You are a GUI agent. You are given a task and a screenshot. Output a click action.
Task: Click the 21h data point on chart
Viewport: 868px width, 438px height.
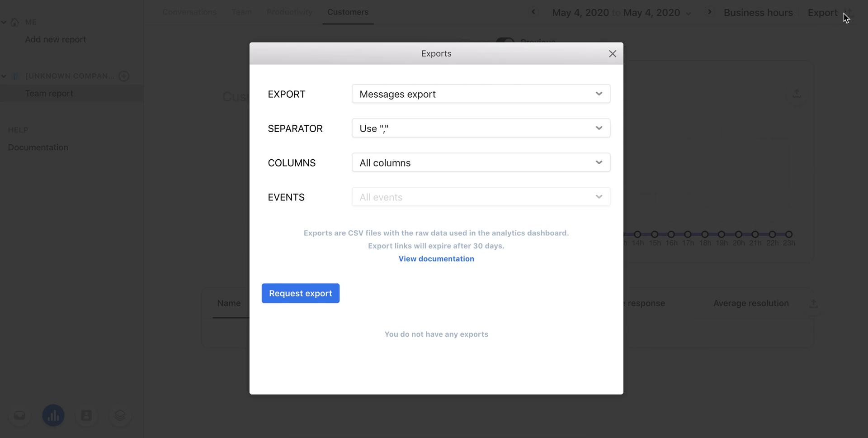[x=755, y=234]
